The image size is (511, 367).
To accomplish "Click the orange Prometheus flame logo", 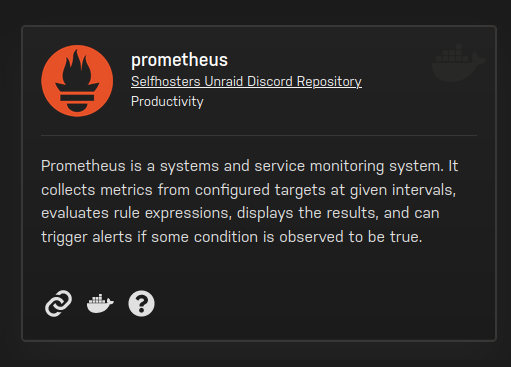I will click(77, 81).
